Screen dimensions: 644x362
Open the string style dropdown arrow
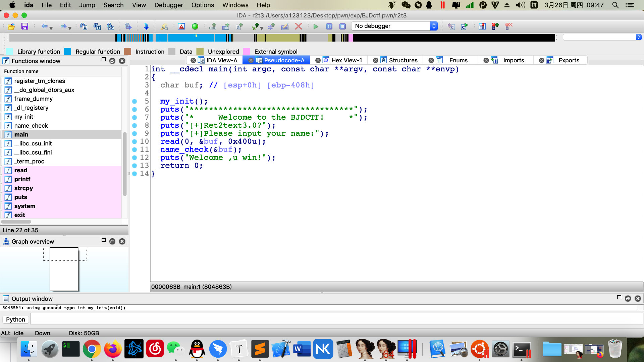click(x=262, y=28)
